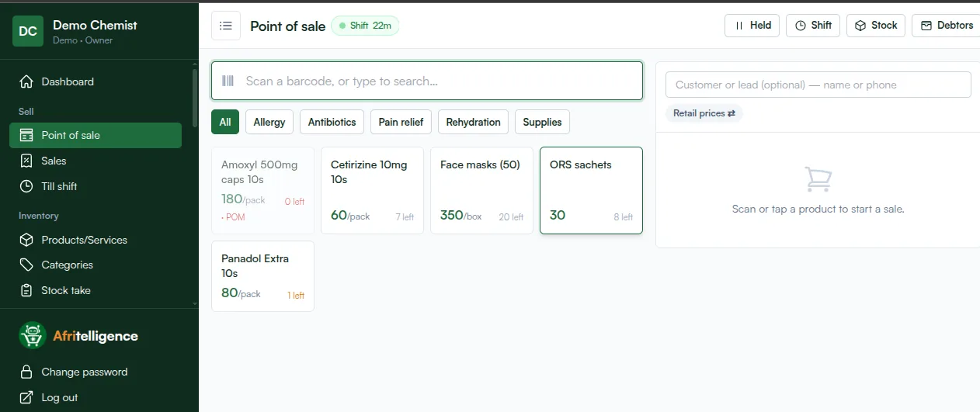Select the Allergy category filter

pyautogui.click(x=269, y=122)
